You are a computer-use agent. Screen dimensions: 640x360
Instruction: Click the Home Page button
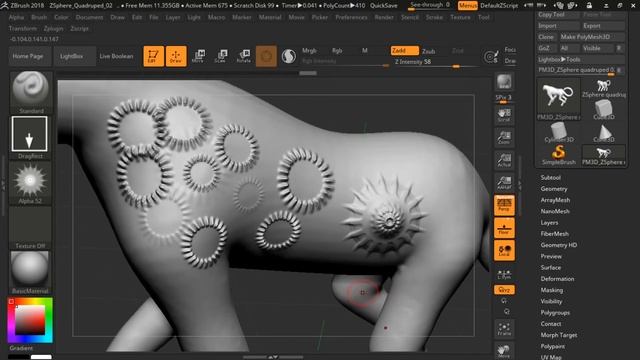pyautogui.click(x=29, y=56)
